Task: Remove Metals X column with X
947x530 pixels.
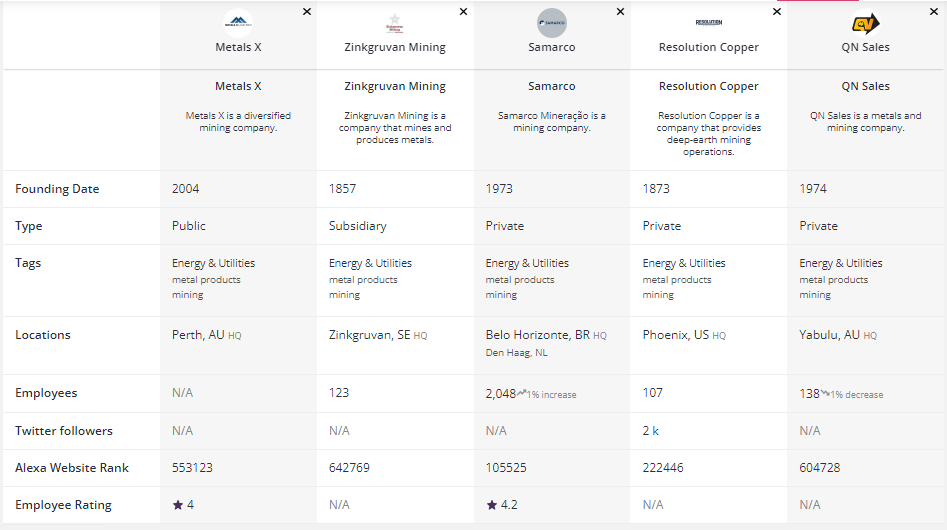Action: click(x=307, y=12)
